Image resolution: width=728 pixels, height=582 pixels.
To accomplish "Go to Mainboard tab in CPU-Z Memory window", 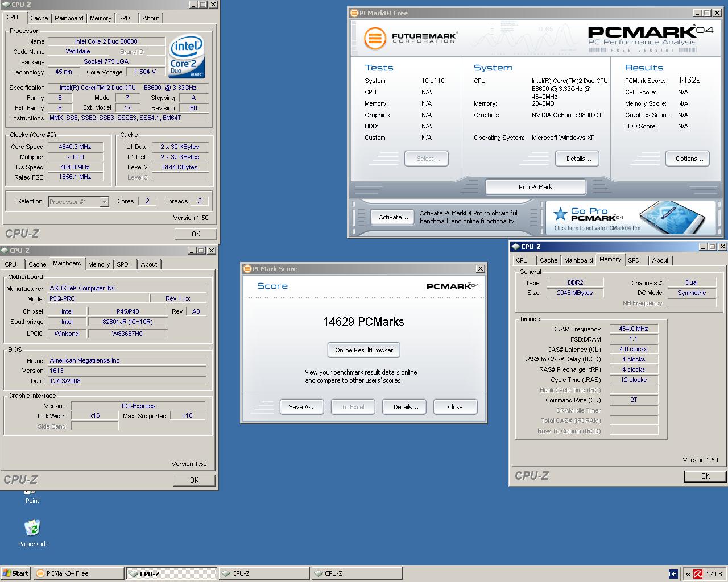I will click(578, 260).
